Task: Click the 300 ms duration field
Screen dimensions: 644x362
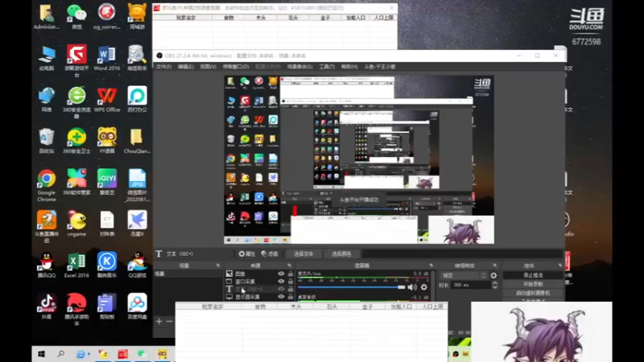Action: coord(472,285)
